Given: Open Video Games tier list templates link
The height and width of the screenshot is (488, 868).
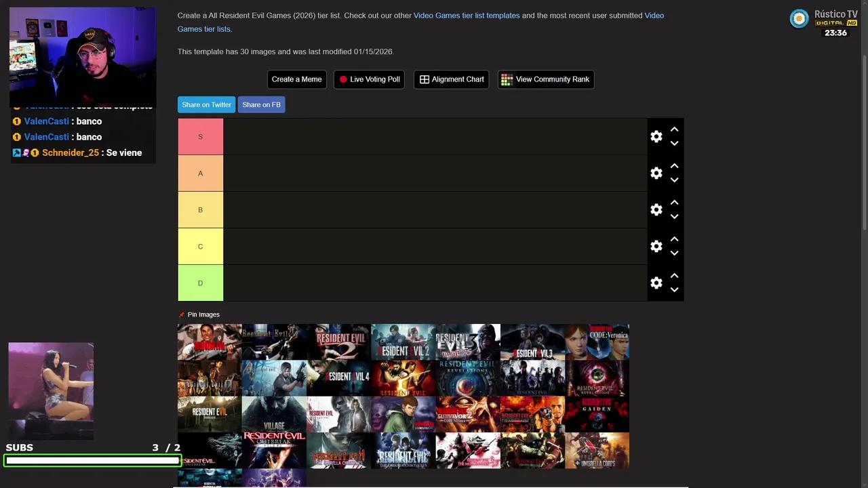Looking at the screenshot, I should (x=467, y=16).
